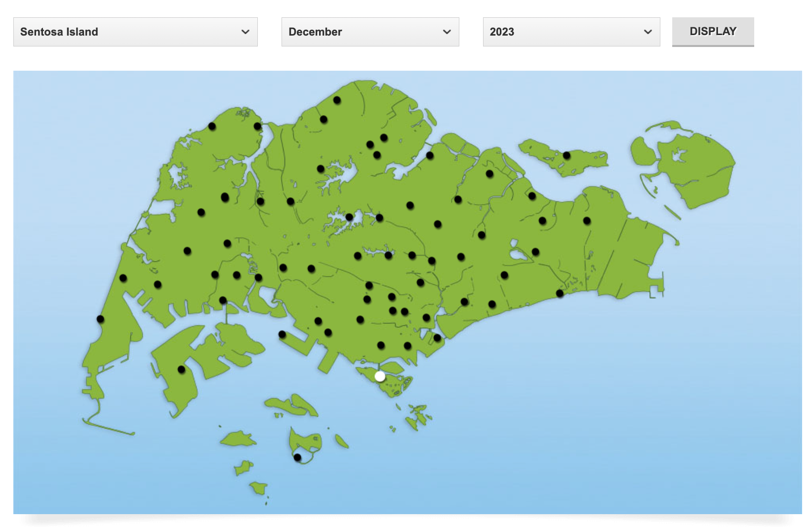
Task: Click the dot on the central reservoir
Action: pos(349,217)
